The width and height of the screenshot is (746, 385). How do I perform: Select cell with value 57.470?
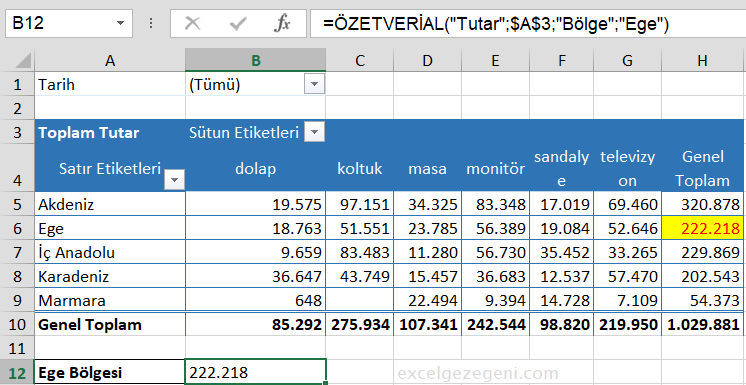point(628,276)
